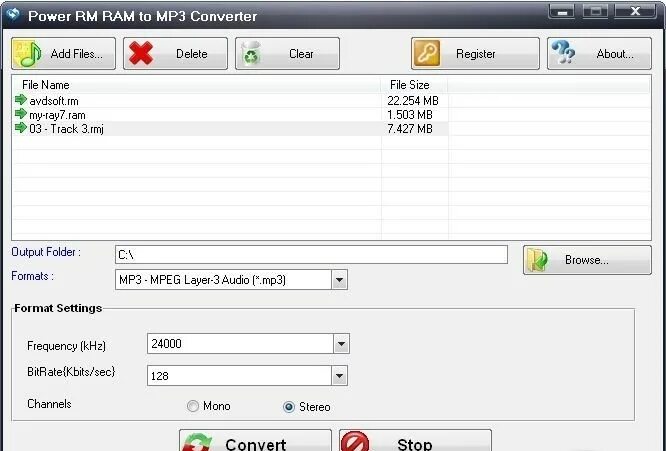This screenshot has width=666, height=451.
Task: Click the About... button label
Action: pyautogui.click(x=615, y=54)
